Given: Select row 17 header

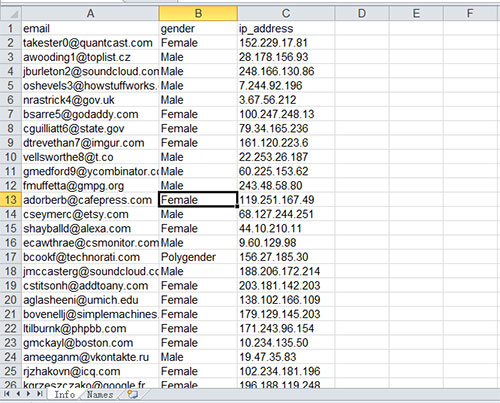Looking at the screenshot, I should click(x=11, y=257).
